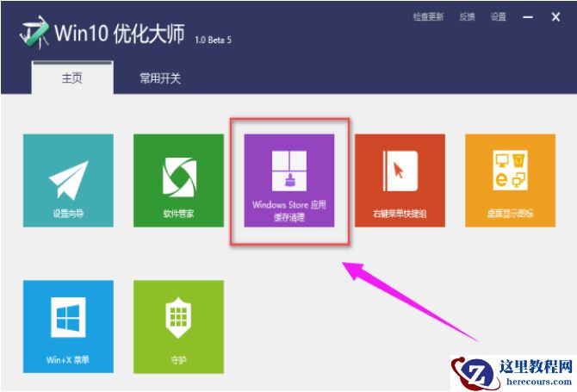Open the 设置向导 paper plane tile
This screenshot has width=577, height=392.
click(68, 180)
